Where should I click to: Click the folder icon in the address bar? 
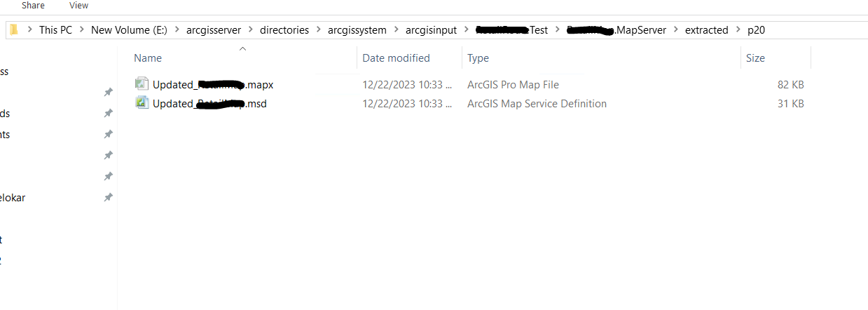coord(14,29)
